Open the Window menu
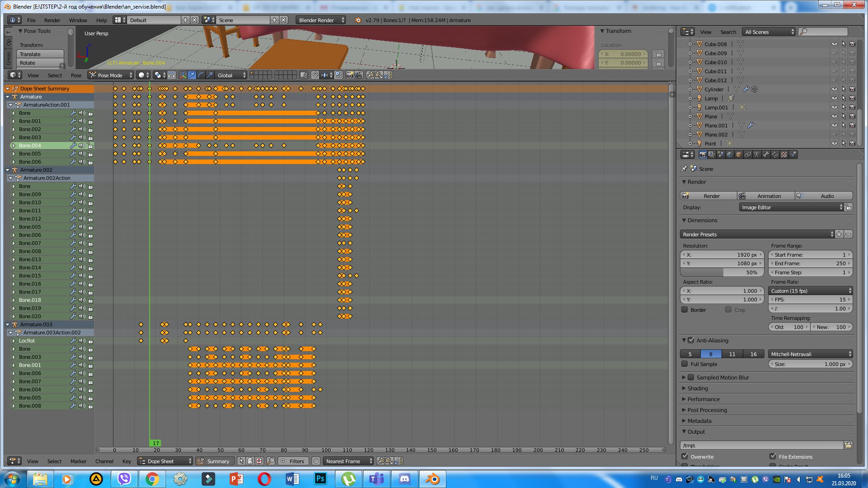 [x=78, y=20]
